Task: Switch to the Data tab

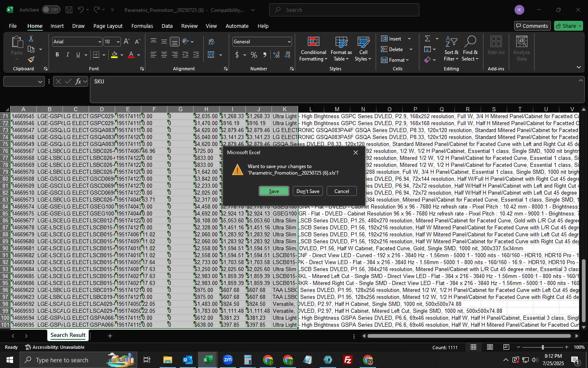Action: 167,26
